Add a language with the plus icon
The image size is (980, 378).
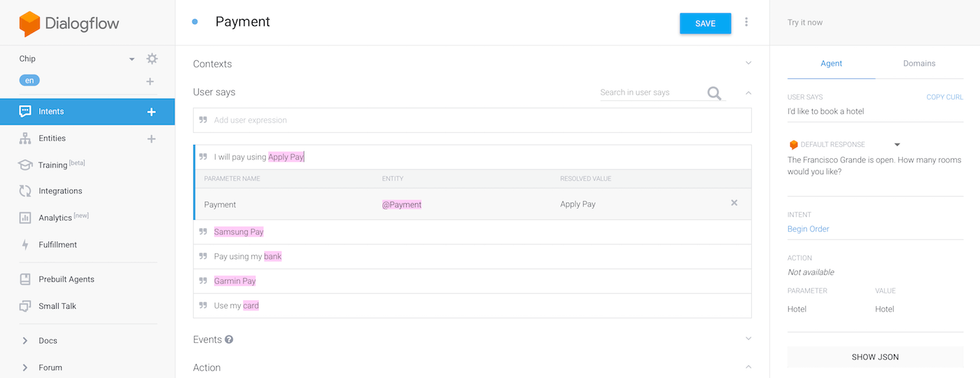click(x=150, y=81)
